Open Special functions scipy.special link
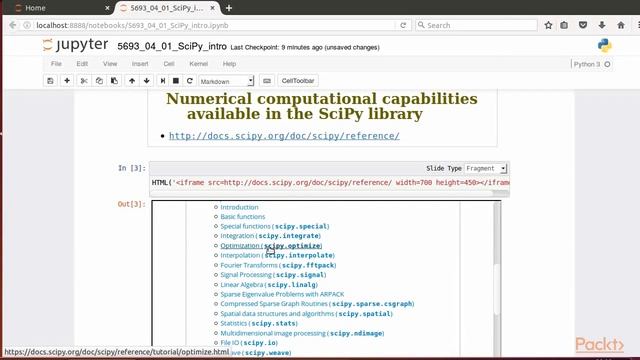640x360 pixels. (x=275, y=226)
